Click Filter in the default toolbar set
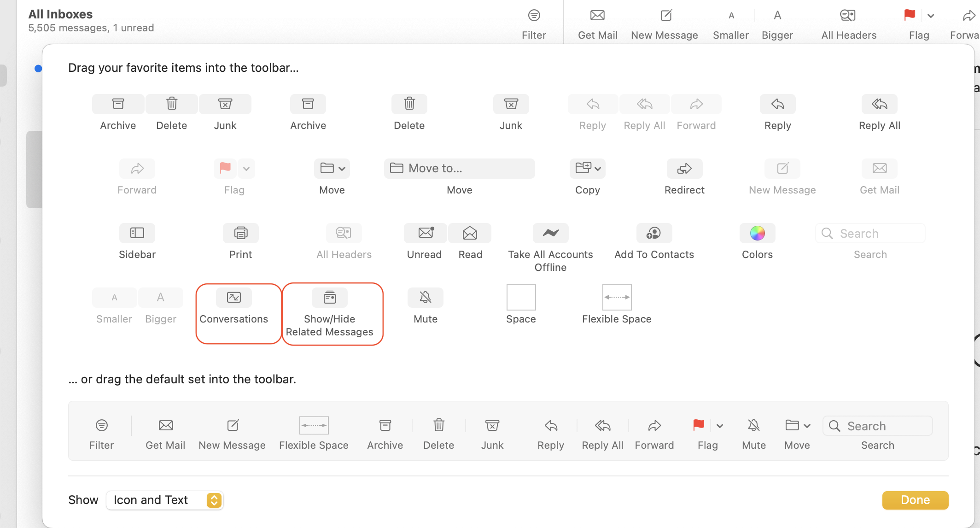 [x=101, y=433]
